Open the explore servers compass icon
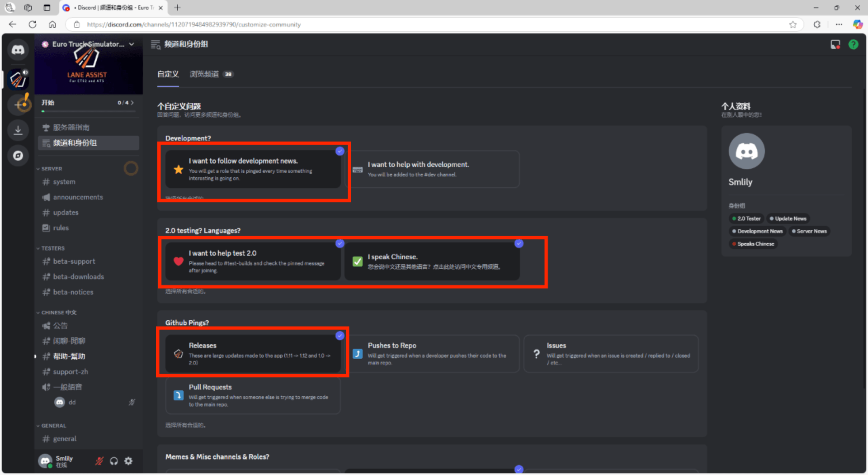This screenshot has height=475, width=868. [18, 156]
